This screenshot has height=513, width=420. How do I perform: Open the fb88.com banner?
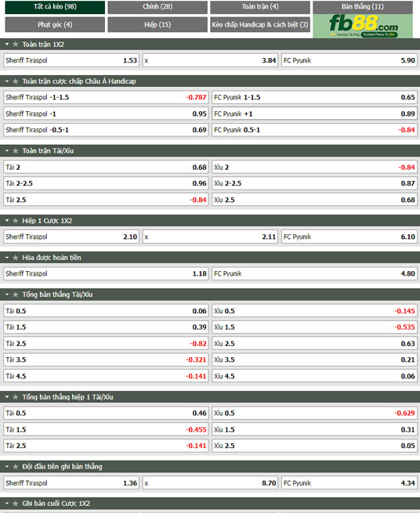coord(363,26)
